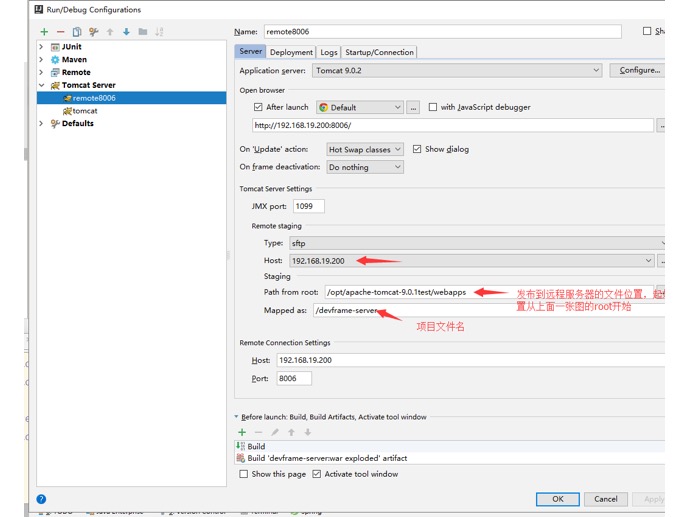
Task: Toggle Activate tool window checkbox
Action: pyautogui.click(x=316, y=474)
